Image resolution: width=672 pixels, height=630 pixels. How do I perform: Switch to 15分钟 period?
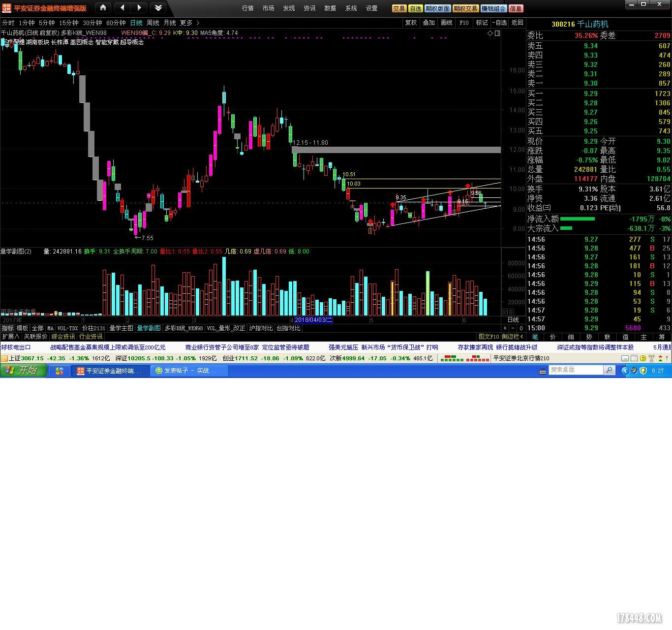pos(69,23)
